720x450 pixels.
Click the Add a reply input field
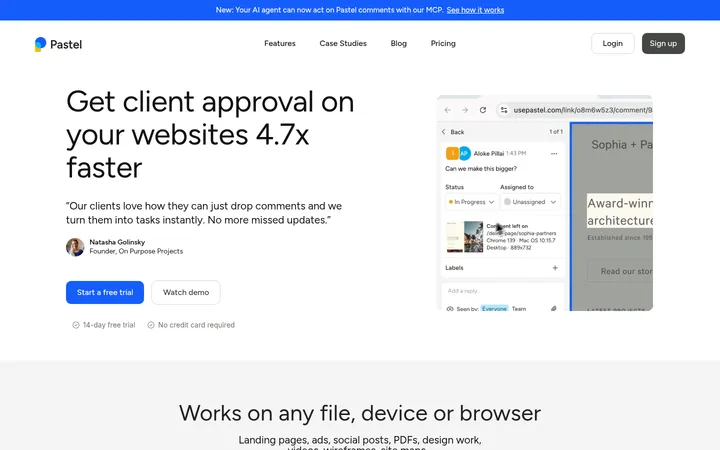(x=503, y=291)
